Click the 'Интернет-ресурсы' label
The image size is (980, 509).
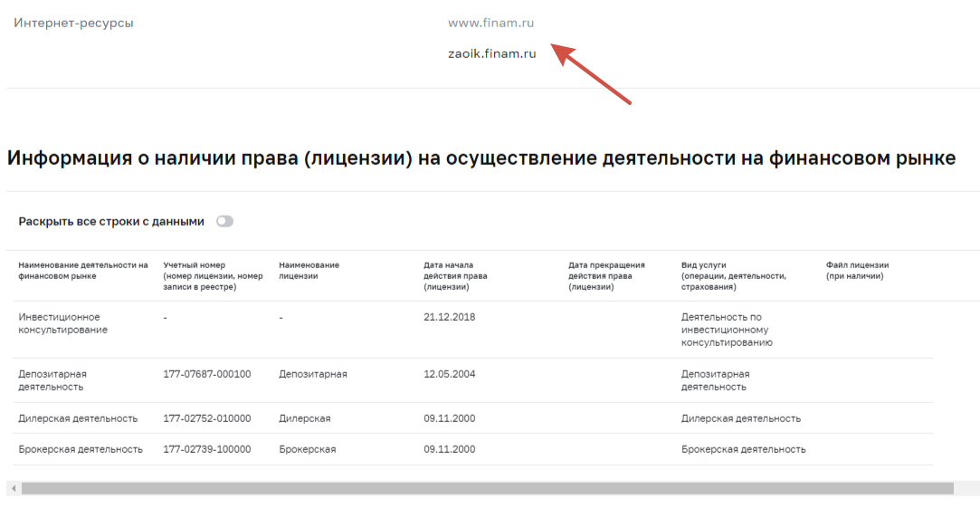(73, 23)
